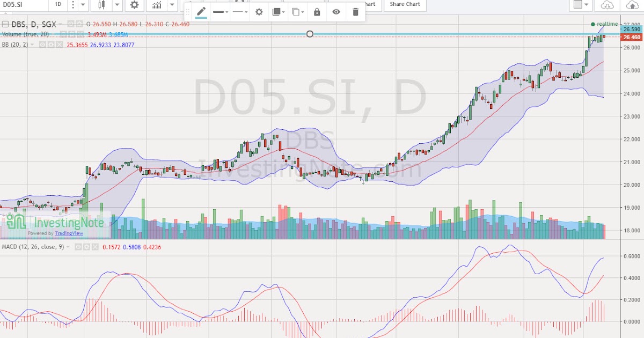Toggle drawing visibility with the eye icon
Image resolution: width=644 pixels, height=338 pixels.
[336, 11]
